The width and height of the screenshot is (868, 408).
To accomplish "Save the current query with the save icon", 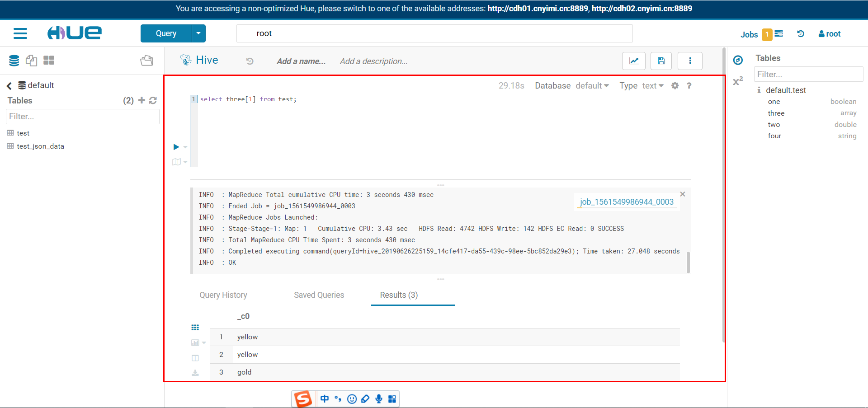I will (661, 61).
